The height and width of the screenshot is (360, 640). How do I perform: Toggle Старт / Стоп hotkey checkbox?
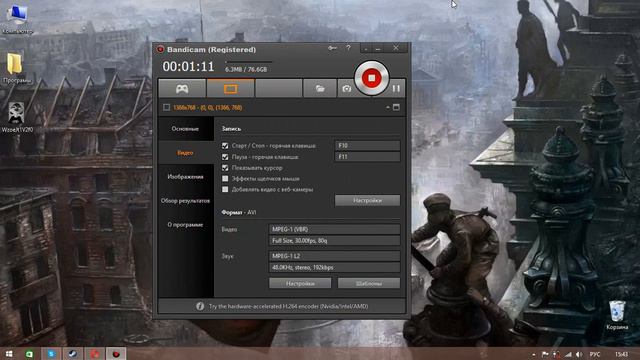point(225,145)
